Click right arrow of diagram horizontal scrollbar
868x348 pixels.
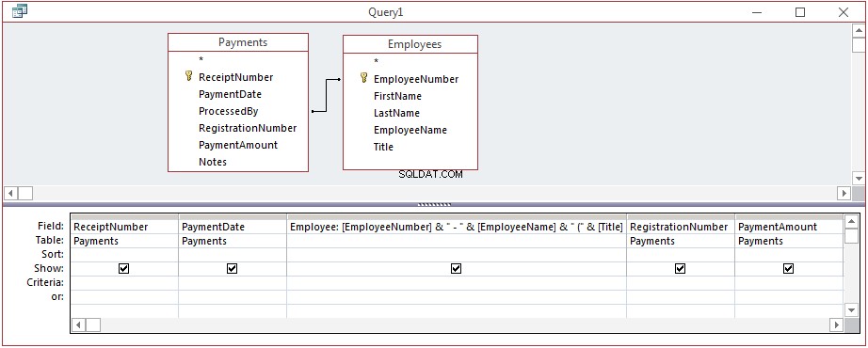pos(844,193)
